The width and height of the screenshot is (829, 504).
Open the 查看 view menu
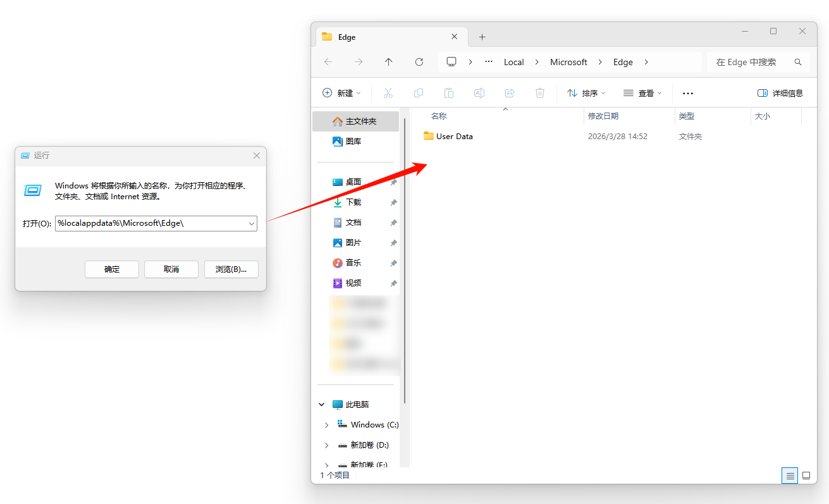tap(642, 93)
